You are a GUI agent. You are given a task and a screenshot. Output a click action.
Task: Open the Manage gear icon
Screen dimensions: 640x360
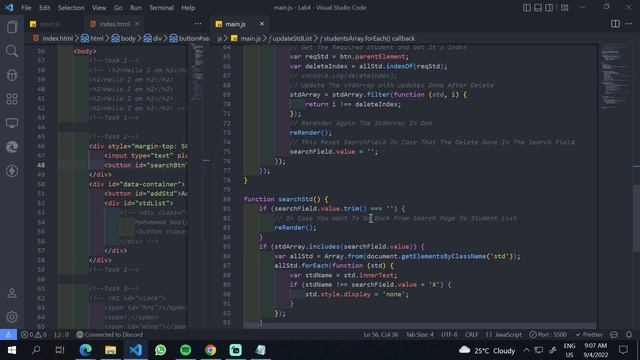(12, 317)
